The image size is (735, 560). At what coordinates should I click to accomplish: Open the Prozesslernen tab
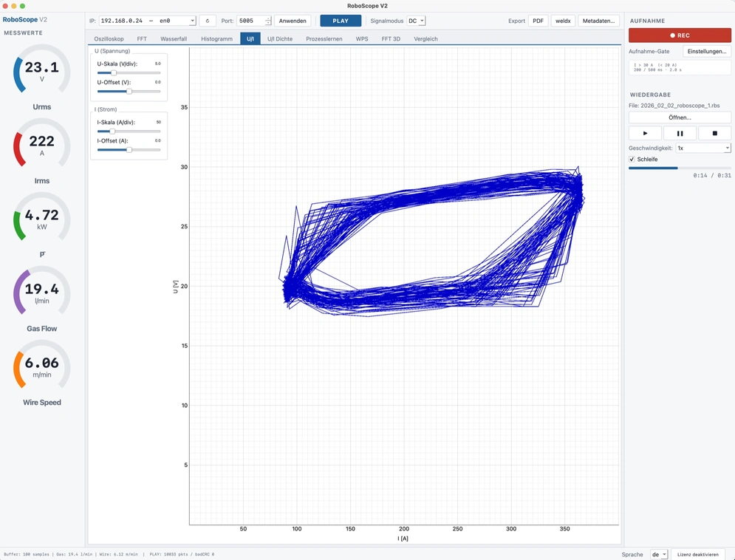(x=324, y=39)
